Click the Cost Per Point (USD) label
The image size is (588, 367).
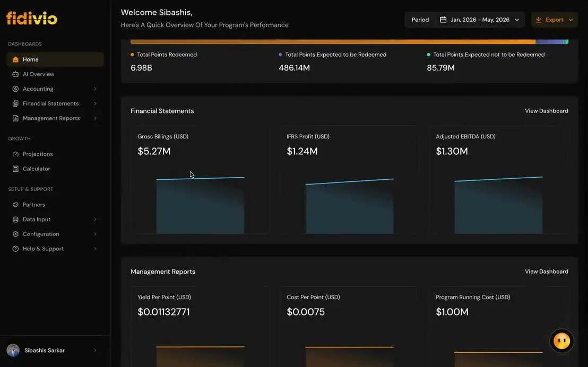(x=313, y=297)
